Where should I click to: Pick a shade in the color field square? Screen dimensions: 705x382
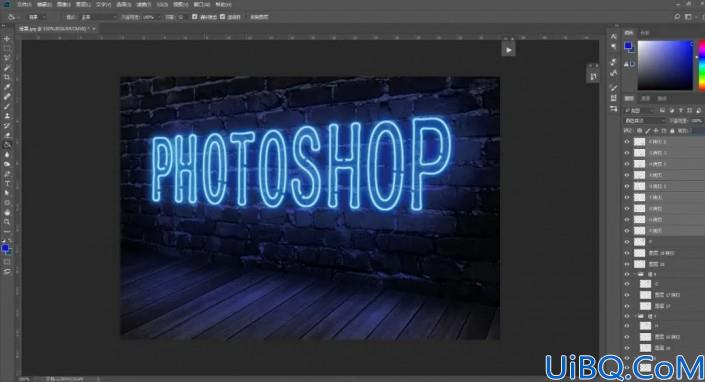pyautogui.click(x=665, y=65)
